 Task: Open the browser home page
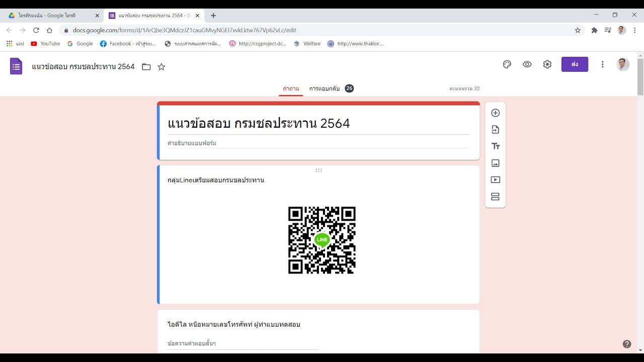tap(49, 30)
